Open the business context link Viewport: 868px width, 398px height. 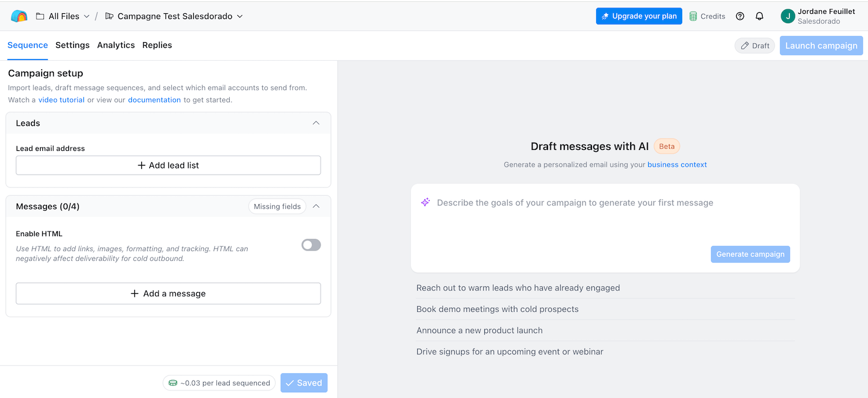click(x=677, y=165)
